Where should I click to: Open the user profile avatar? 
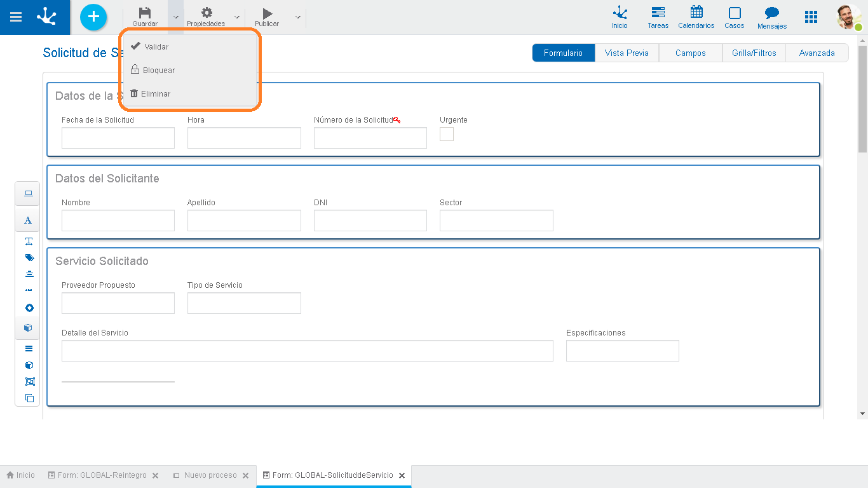(x=849, y=17)
